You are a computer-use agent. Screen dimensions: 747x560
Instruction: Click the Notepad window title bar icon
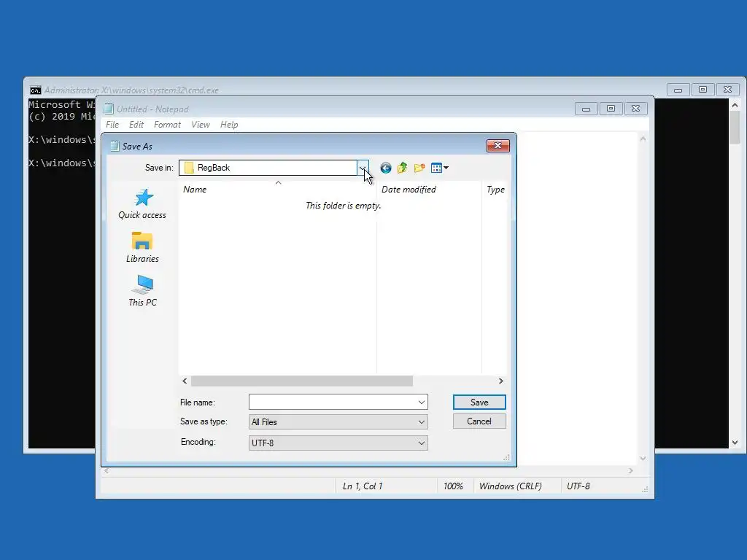click(109, 109)
